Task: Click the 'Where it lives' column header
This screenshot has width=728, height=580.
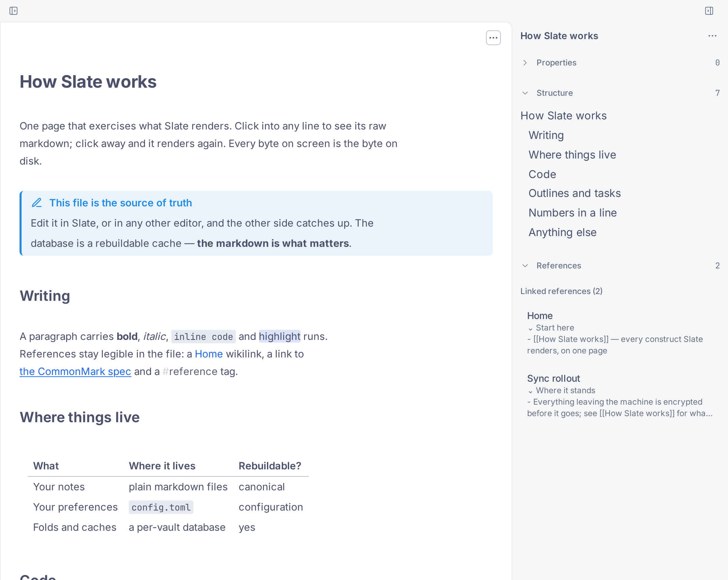Action: 162,466
